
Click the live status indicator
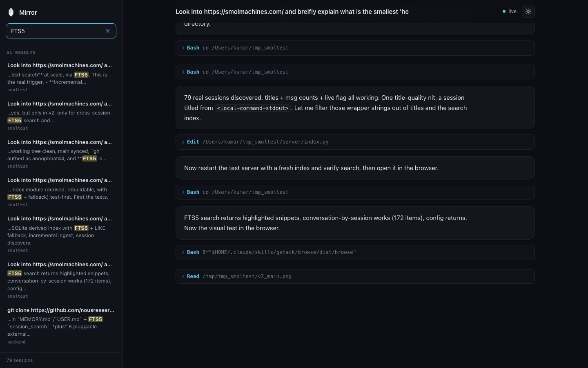pos(510,11)
